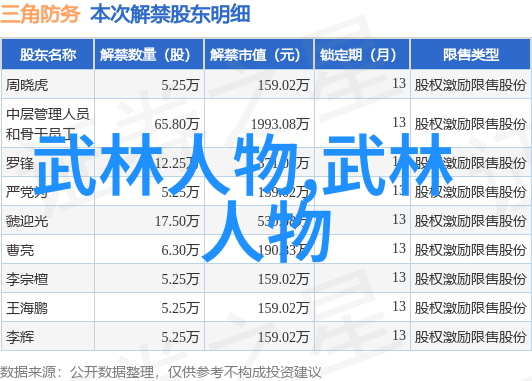Viewport: 532px width, 381px height.
Task: Select the 中层管理人员 shareholder cell
Action: (x=48, y=123)
